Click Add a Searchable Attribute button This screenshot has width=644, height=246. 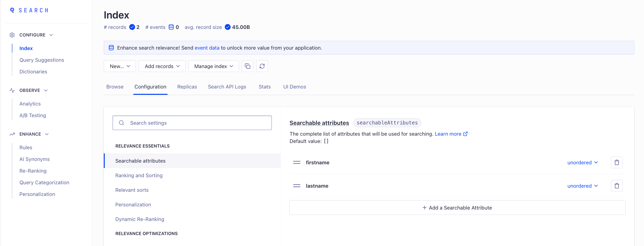(457, 207)
